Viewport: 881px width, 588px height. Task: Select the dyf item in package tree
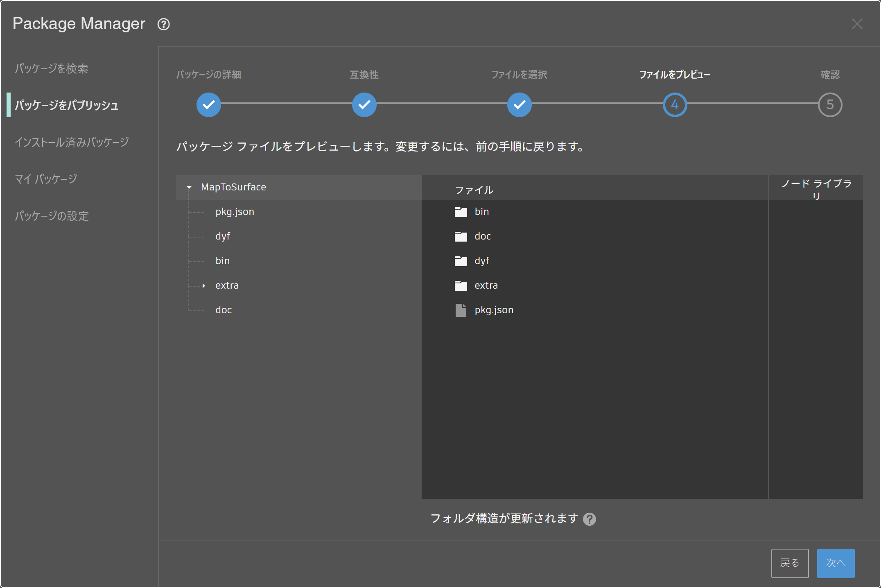click(223, 236)
